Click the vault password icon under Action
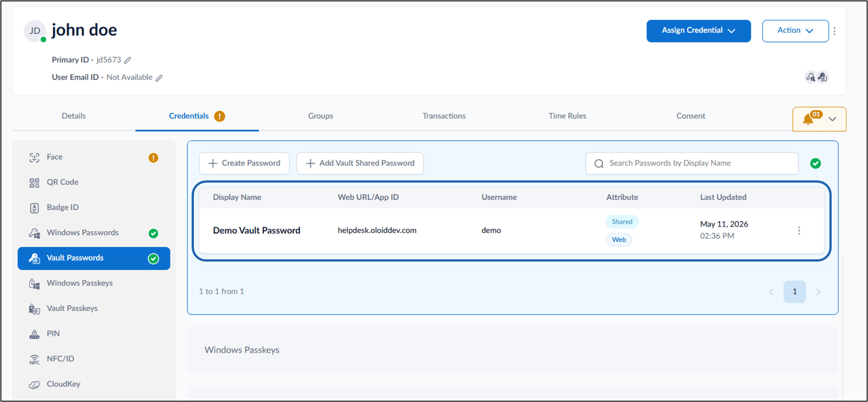Image resolution: width=868 pixels, height=402 pixels. (x=822, y=77)
